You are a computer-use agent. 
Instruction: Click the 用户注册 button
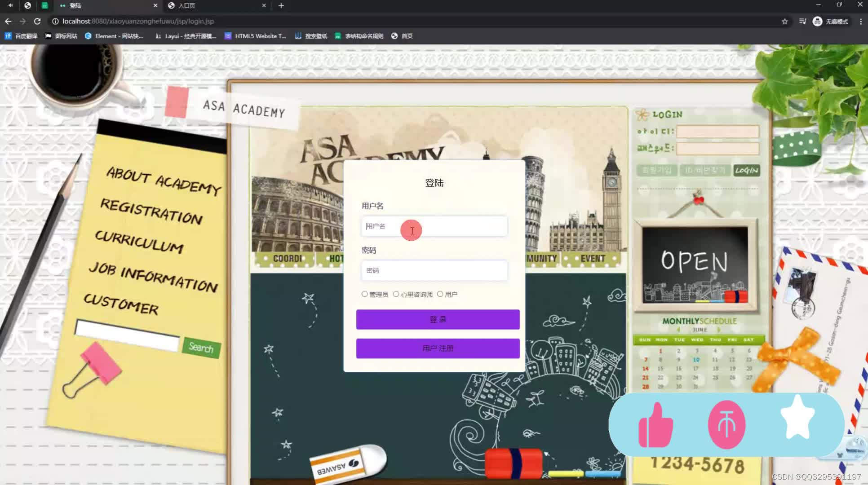(438, 348)
